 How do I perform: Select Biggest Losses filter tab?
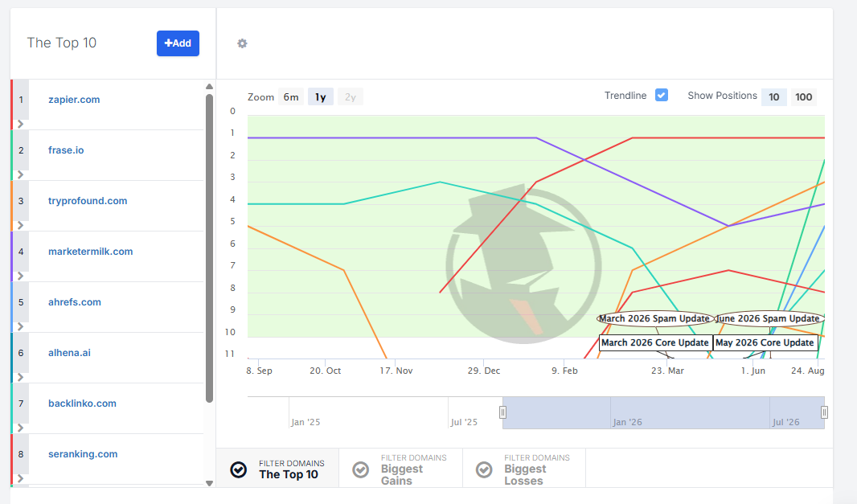tap(524, 469)
